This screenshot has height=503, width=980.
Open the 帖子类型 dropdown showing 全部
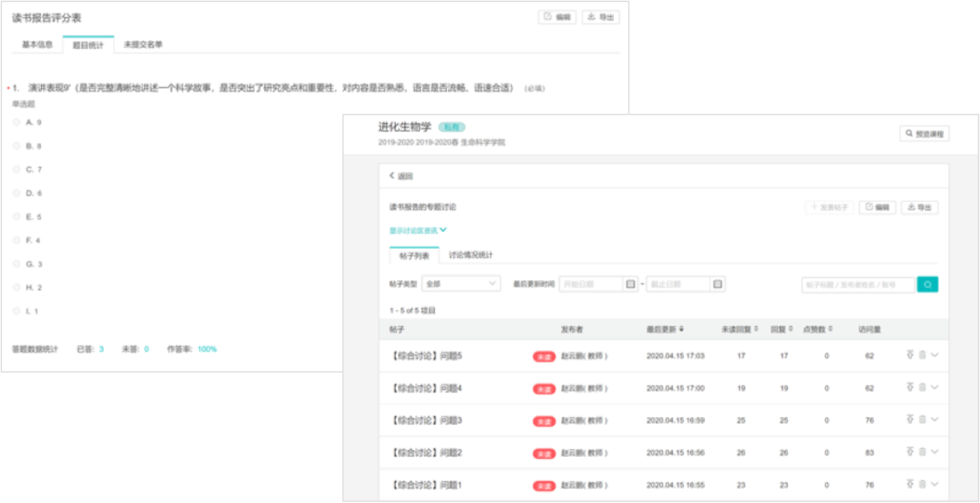461,284
